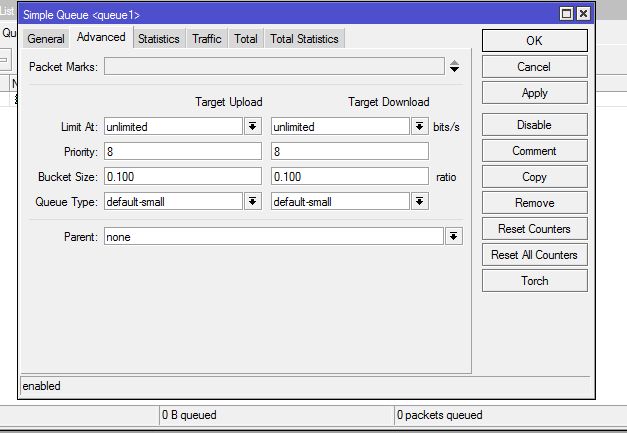Open download Queue Type dropdown arrow
The image size is (627, 433).
click(x=419, y=201)
